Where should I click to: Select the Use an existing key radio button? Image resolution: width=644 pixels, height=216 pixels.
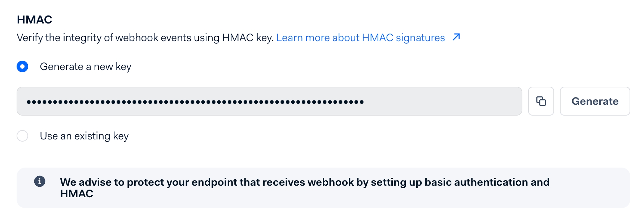tap(22, 136)
